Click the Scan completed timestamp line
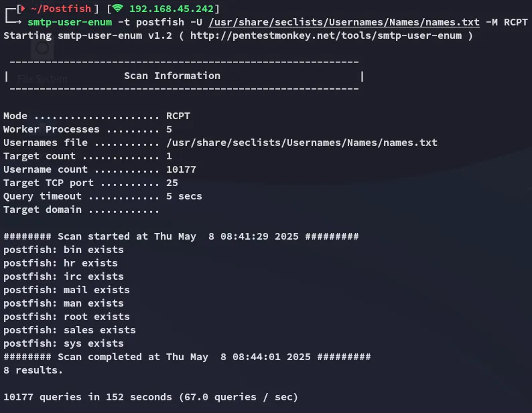The height and width of the screenshot is (413, 532). tap(187, 357)
